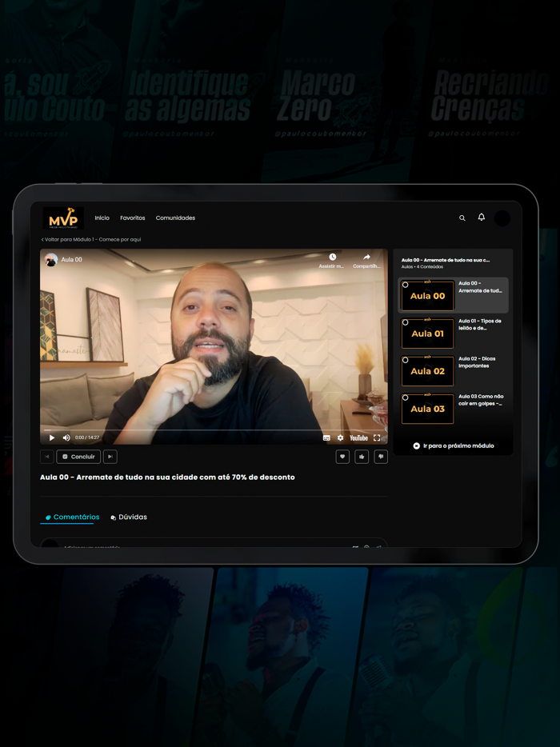The image size is (560, 747).
Task: Select the Aula 03 thumbnail
Action: pos(427,409)
